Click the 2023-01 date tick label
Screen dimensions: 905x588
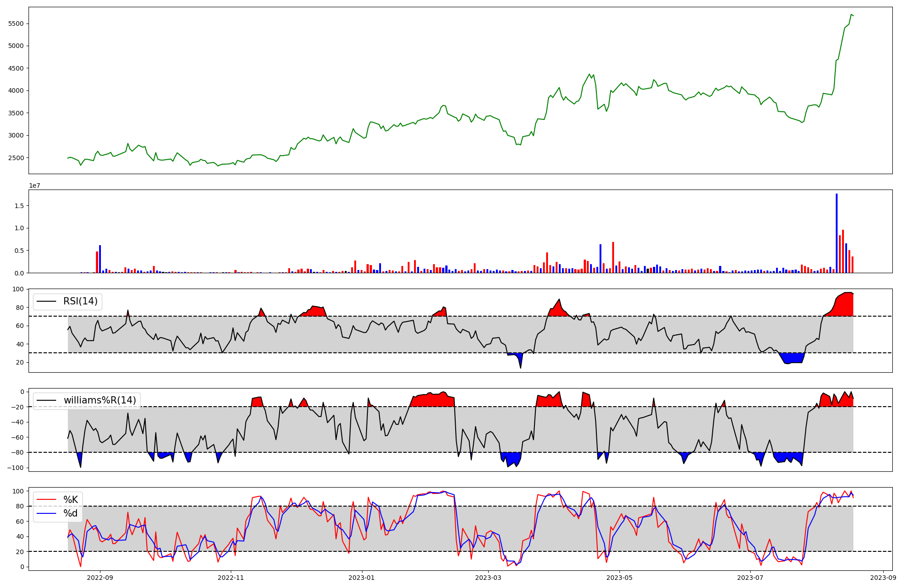[362, 578]
